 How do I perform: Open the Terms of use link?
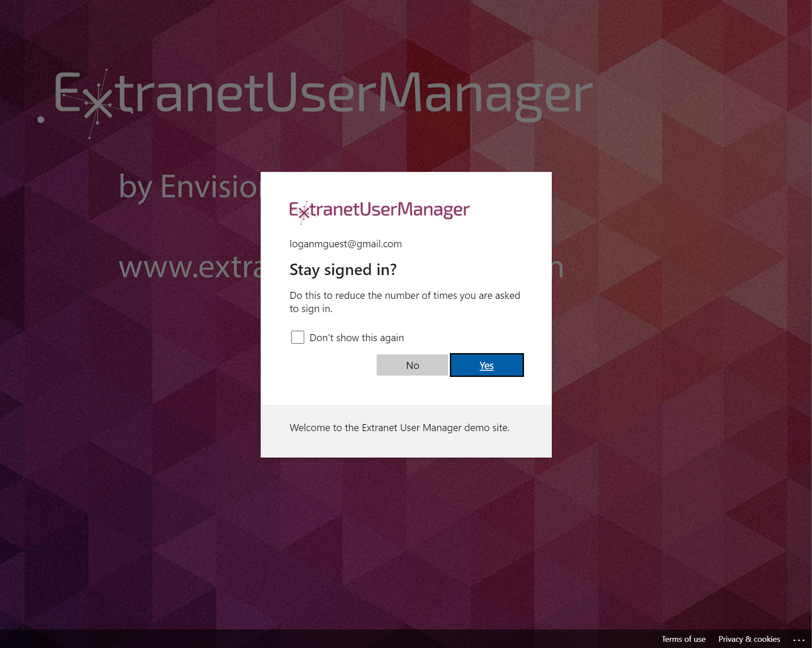[683, 639]
